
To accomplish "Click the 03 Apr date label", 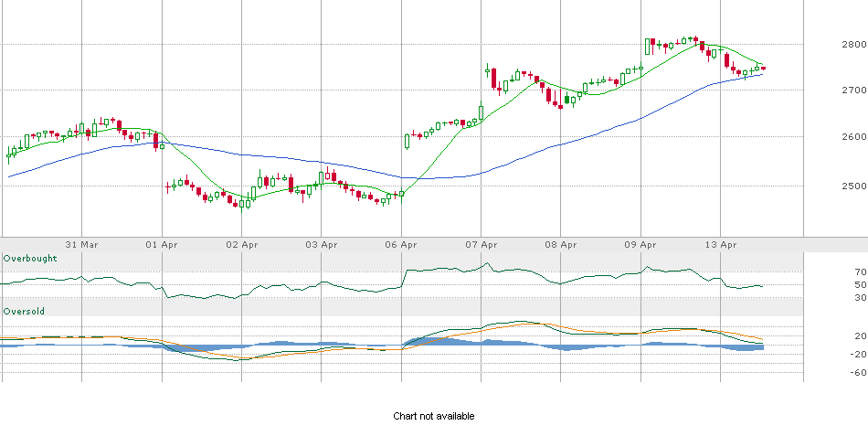I will 322,244.
